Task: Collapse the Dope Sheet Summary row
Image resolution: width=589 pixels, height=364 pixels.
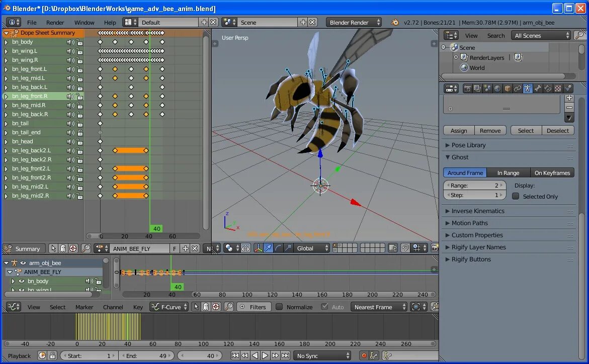Action: 6,33
